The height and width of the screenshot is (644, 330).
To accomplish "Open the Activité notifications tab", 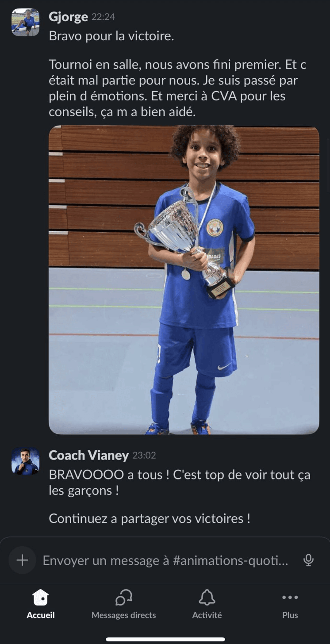I will (207, 604).
